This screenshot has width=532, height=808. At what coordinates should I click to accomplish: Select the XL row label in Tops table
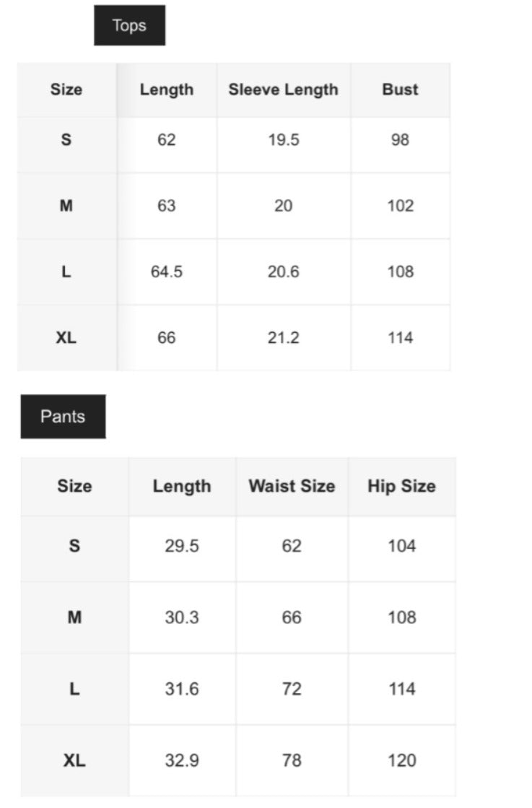click(x=66, y=338)
